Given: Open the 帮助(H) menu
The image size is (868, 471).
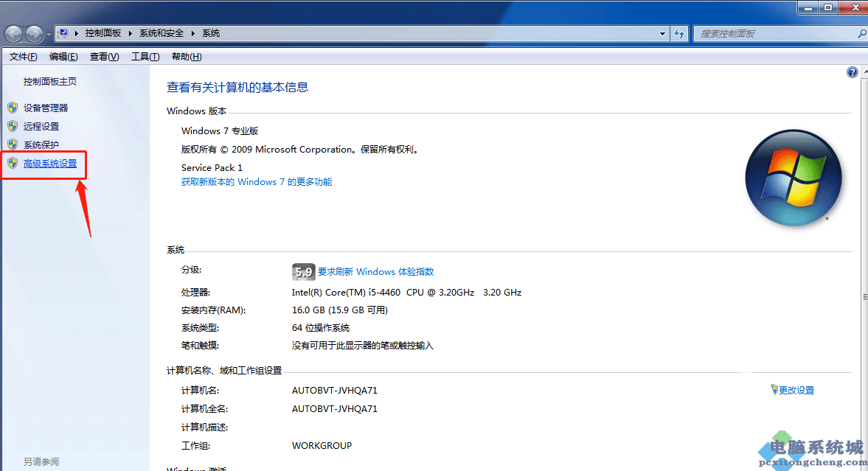Looking at the screenshot, I should tap(187, 57).
